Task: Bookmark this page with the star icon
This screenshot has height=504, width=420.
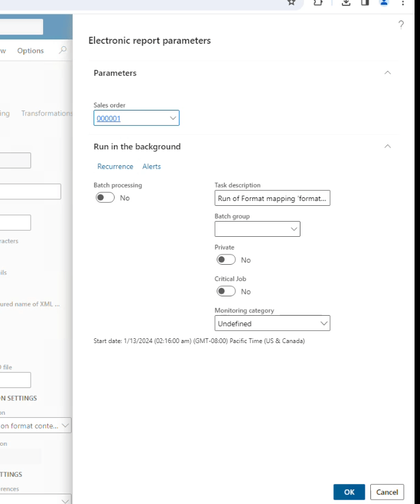Action: click(291, 2)
